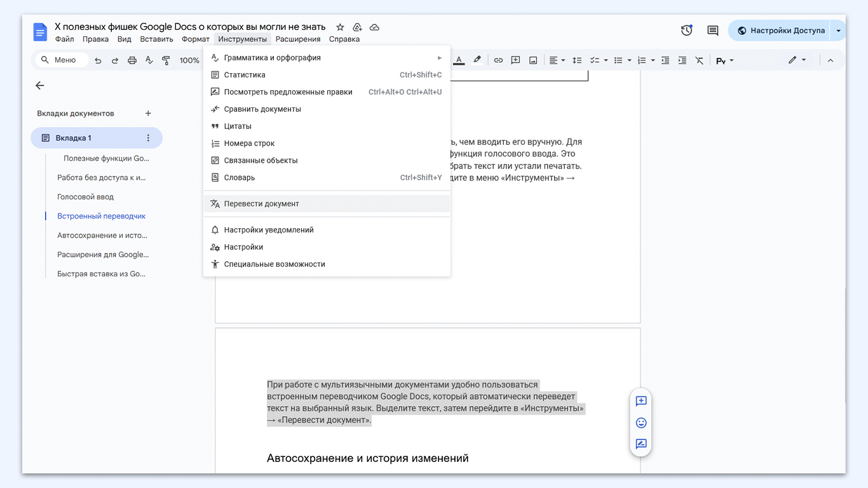The width and height of the screenshot is (868, 488).
Task: Click the Decrease indent icon
Action: click(665, 60)
